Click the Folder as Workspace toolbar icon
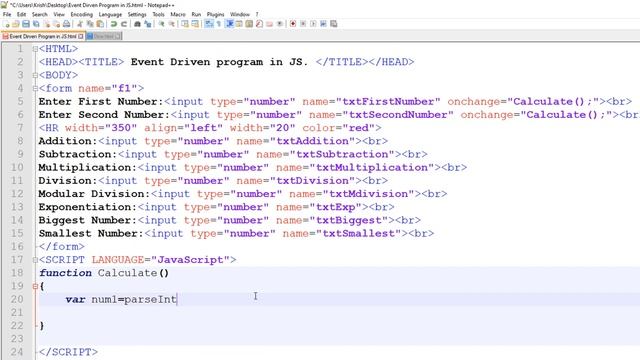 click(x=269, y=24)
